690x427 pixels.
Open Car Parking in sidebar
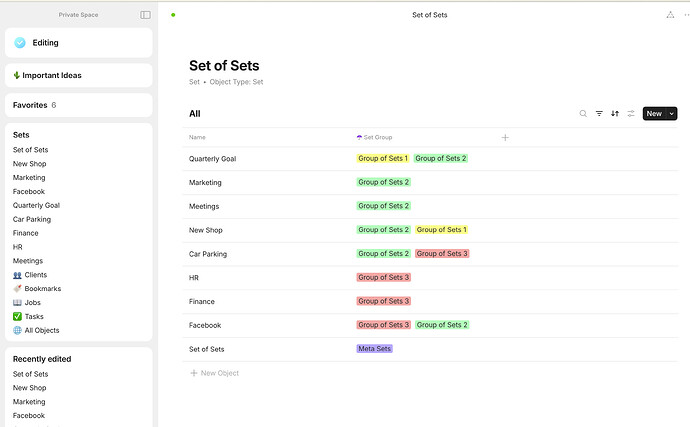coord(32,219)
